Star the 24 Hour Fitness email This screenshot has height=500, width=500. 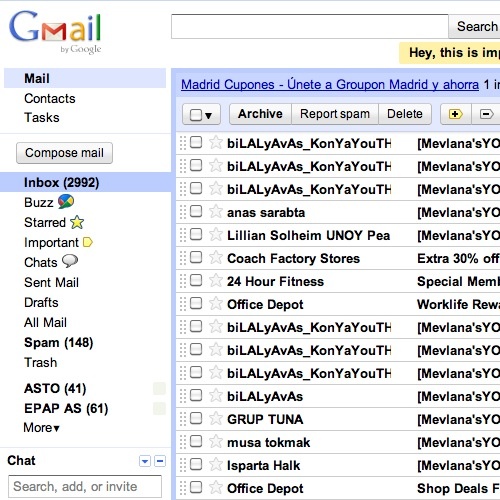point(216,281)
